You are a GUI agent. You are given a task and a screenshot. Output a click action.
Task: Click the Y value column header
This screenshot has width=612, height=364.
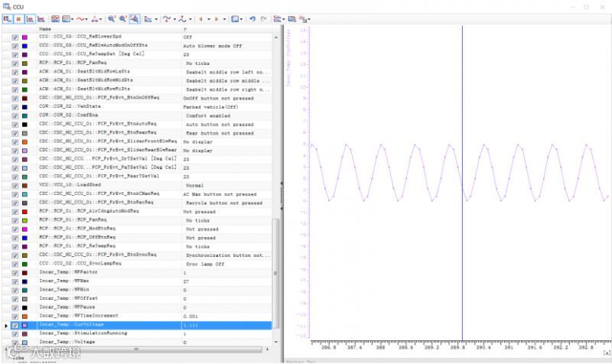(184, 29)
